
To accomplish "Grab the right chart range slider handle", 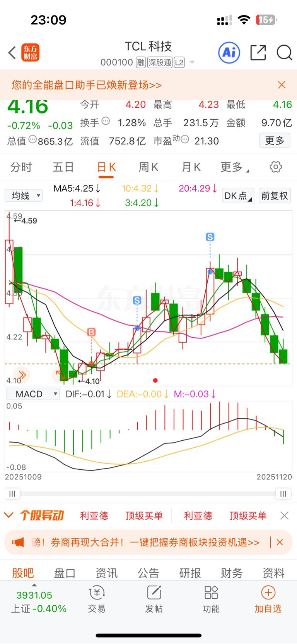I will pyautogui.click(x=283, y=493).
